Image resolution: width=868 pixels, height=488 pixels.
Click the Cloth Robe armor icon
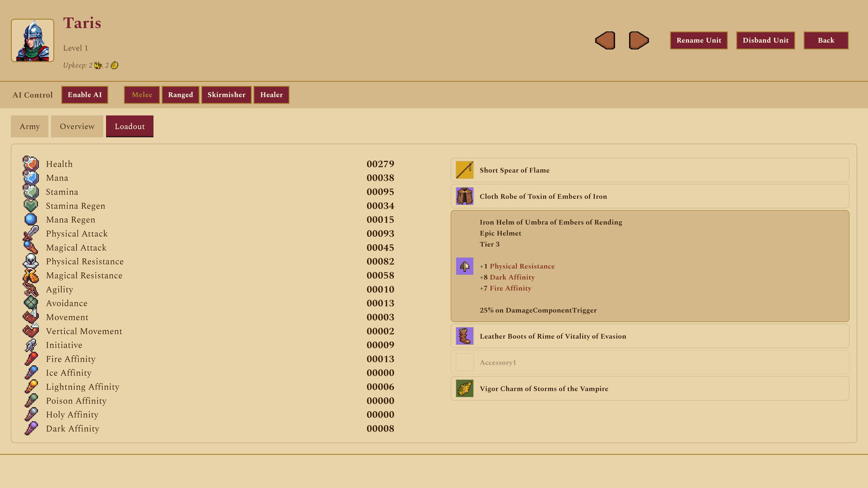464,197
